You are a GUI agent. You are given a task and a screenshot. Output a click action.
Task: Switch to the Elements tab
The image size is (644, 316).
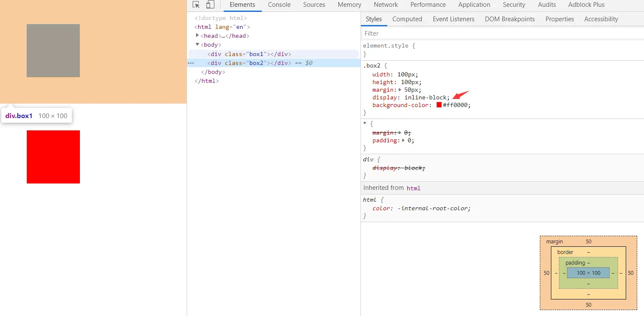[x=242, y=5]
